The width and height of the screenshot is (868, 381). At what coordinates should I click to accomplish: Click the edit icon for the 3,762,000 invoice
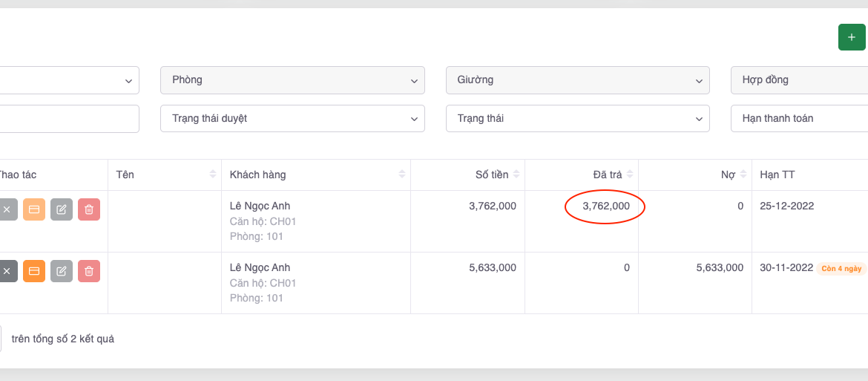tap(62, 209)
